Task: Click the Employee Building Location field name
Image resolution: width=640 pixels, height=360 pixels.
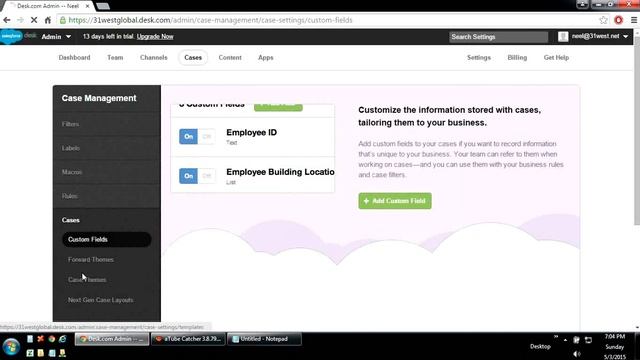Action: click(x=280, y=172)
